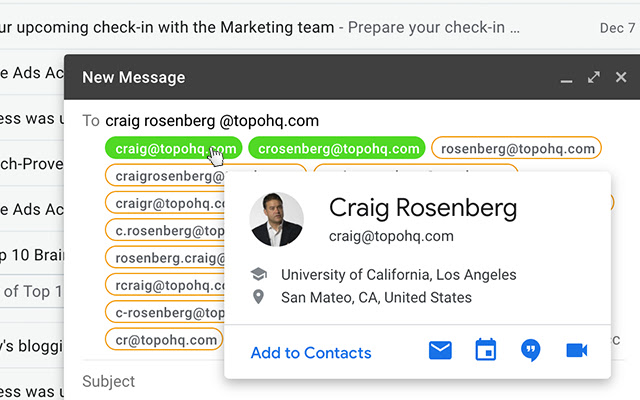Viewport: 640px width, 400px height.
Task: Select the crosenberg@topohq.com green chip
Action: pyautogui.click(x=337, y=148)
